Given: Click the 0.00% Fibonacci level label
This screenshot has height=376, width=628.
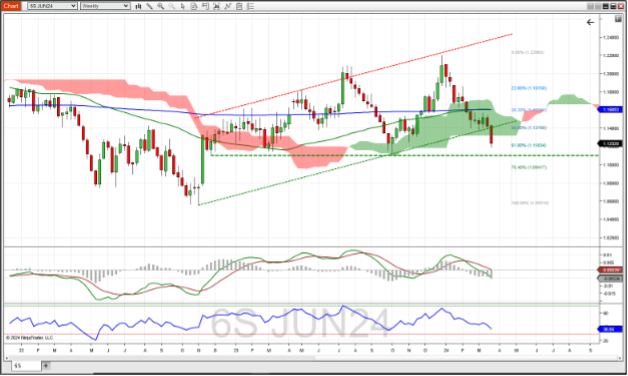Looking at the screenshot, I should tap(527, 52).
